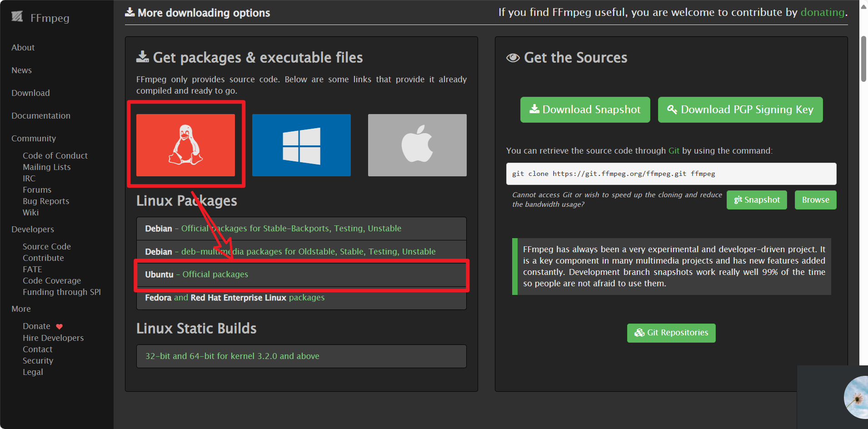Open the Code Coverage link
The image size is (868, 429).
[52, 280]
